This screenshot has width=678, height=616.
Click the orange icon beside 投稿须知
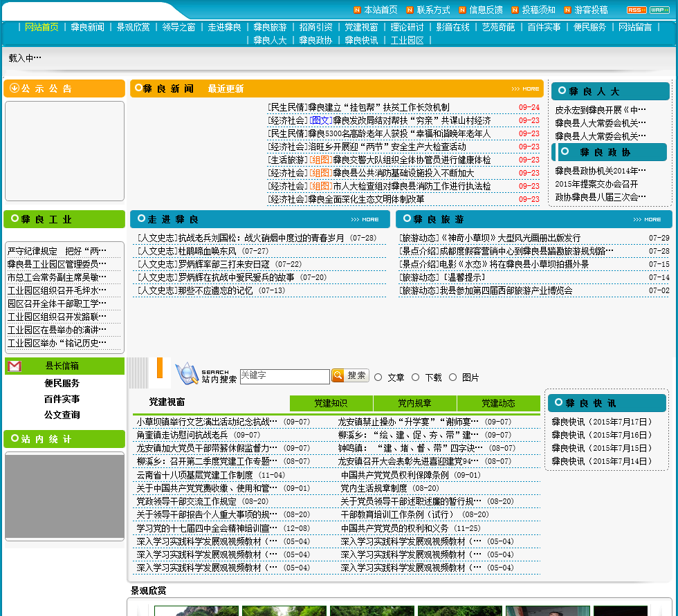click(515, 10)
